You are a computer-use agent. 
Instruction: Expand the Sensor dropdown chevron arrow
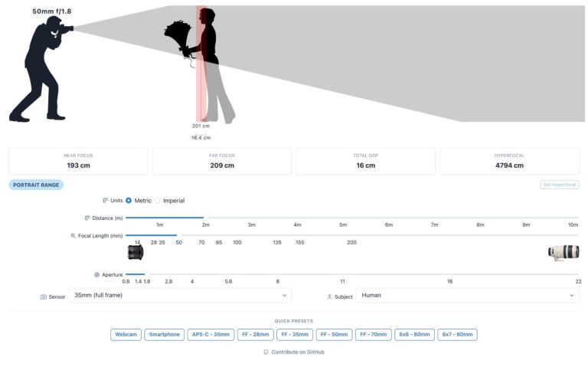point(284,295)
